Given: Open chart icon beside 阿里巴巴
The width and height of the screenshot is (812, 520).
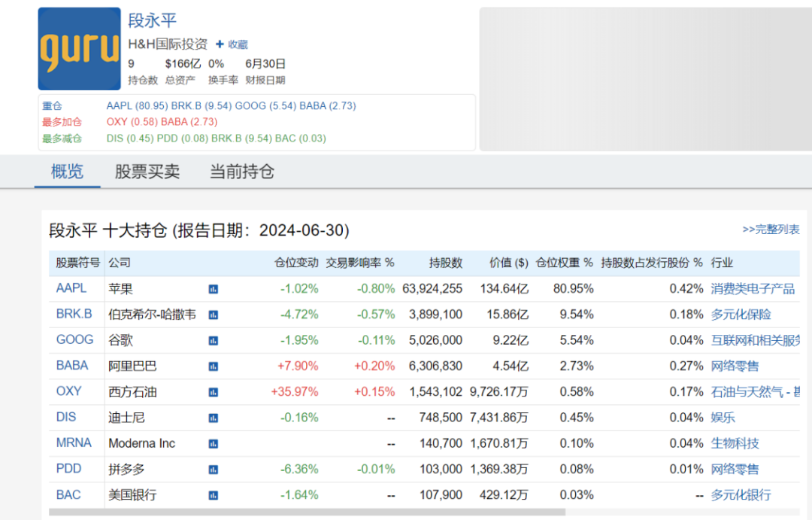Looking at the screenshot, I should click(214, 366).
